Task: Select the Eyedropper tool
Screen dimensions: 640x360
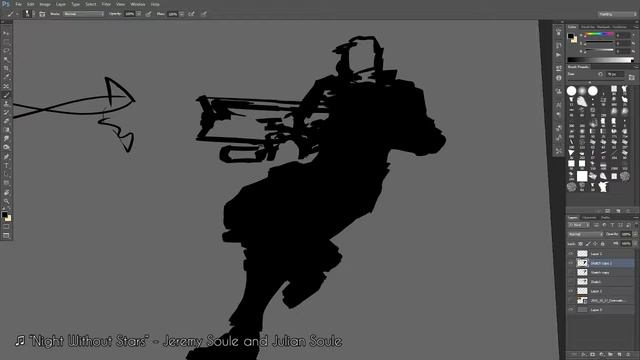Action: (6, 77)
